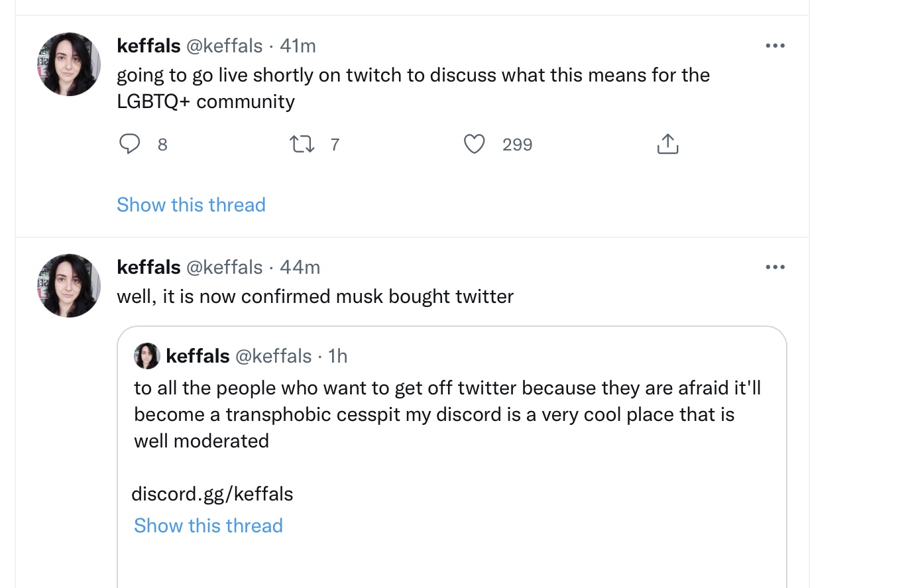918x588 pixels.
Task: Open the musk bought twitter tweet text
Action: [315, 296]
